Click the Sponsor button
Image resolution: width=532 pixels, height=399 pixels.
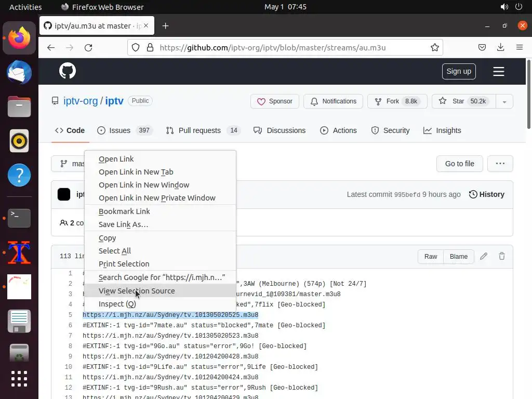point(275,101)
